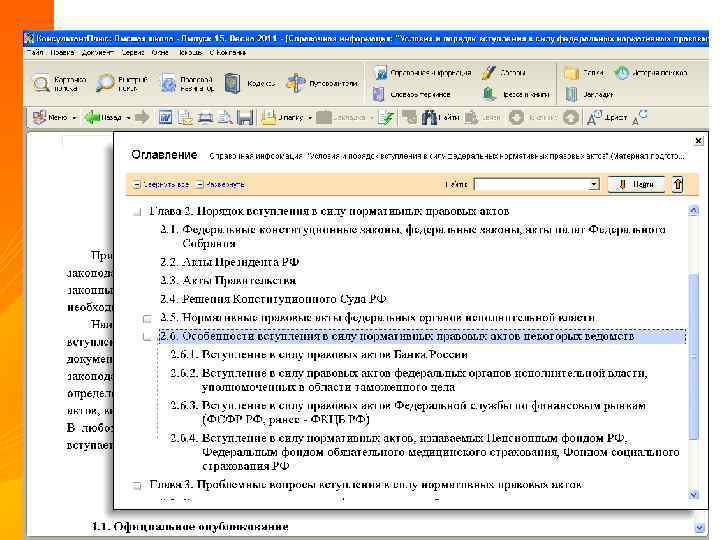Click the Найти binoculars icon
This screenshot has width=720, height=540.
[441, 118]
